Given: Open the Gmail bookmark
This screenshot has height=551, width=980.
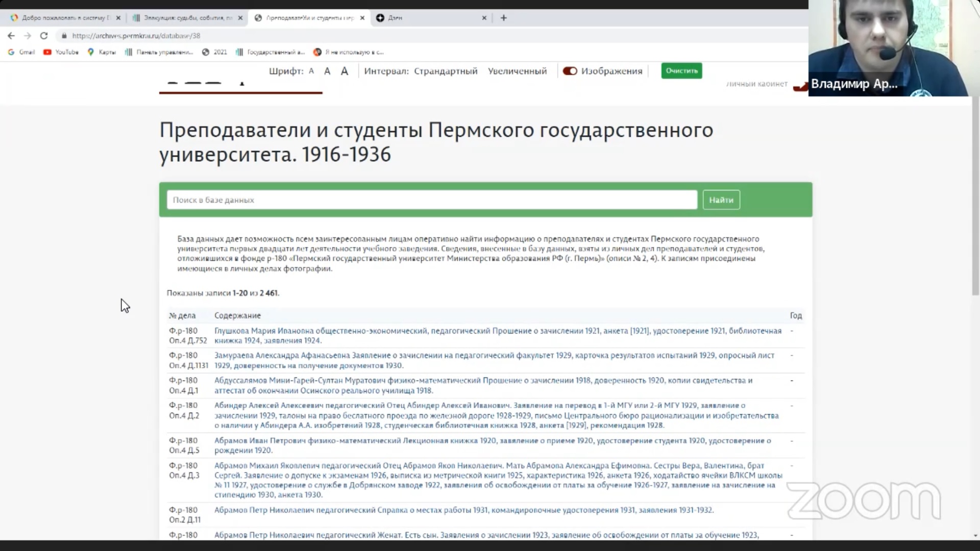Looking at the screenshot, I should click(22, 52).
